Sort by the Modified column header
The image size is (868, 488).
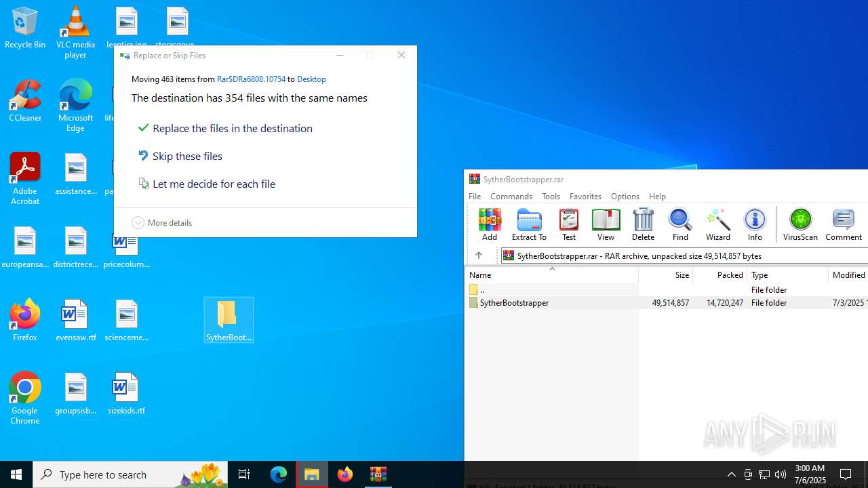848,274
